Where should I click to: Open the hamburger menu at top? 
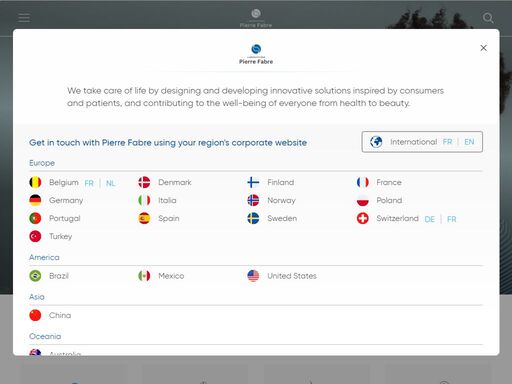point(24,18)
